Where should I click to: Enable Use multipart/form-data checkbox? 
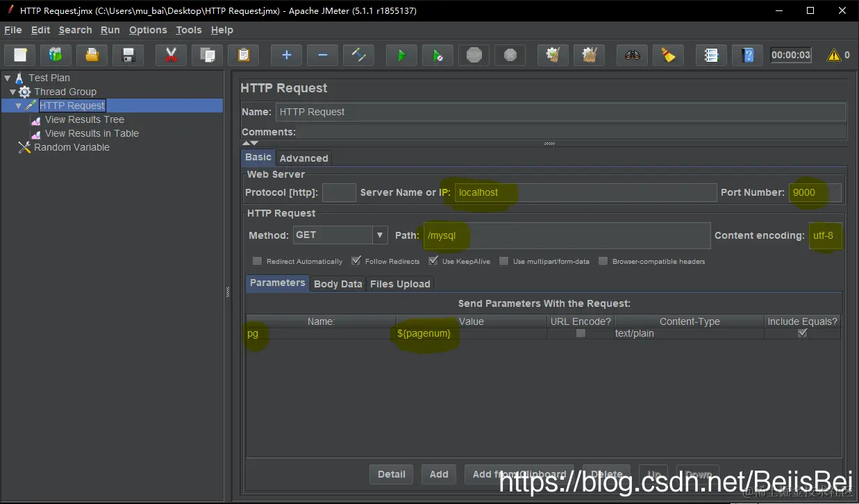[504, 261]
